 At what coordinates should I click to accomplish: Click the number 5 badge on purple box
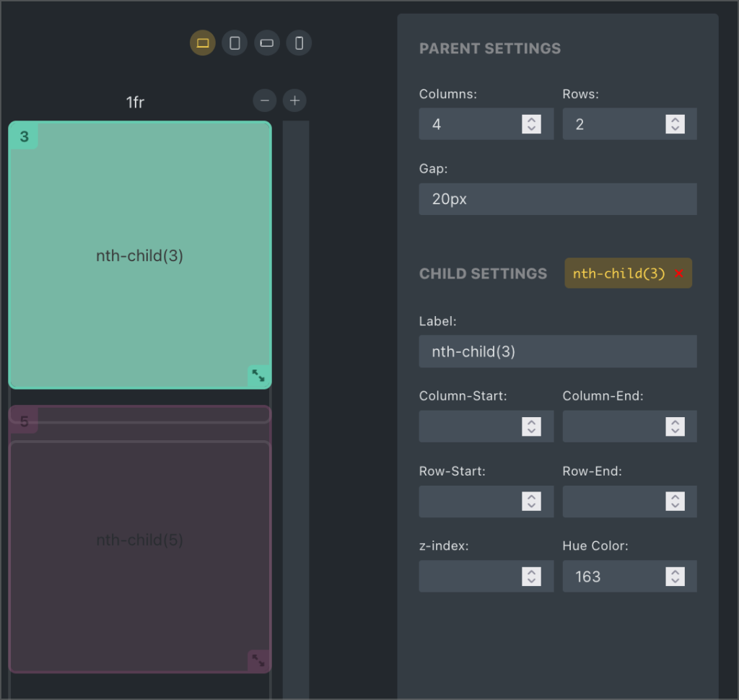(24, 421)
